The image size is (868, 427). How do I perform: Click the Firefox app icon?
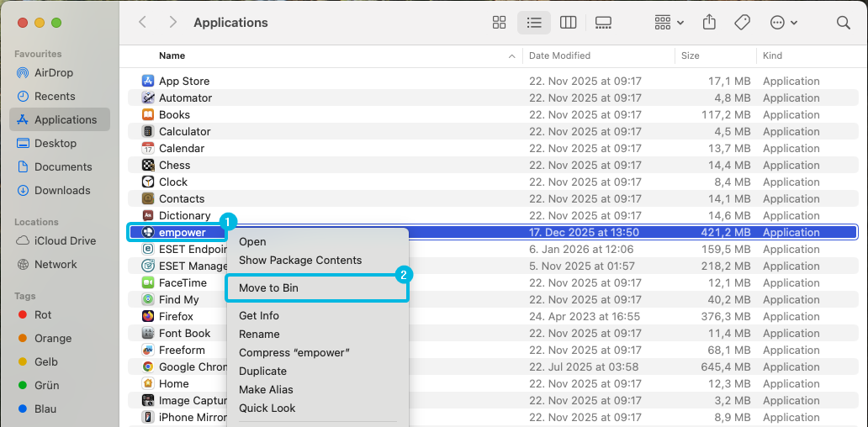(148, 316)
